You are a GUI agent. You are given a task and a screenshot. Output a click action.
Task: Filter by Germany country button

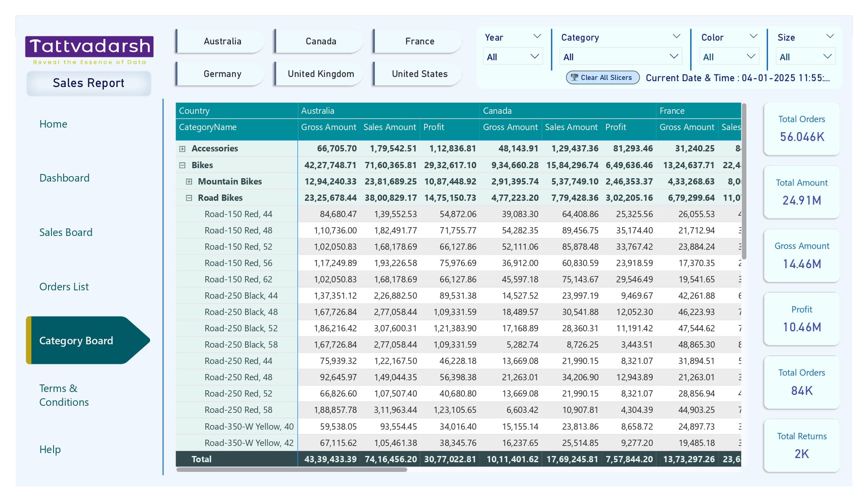(x=220, y=74)
